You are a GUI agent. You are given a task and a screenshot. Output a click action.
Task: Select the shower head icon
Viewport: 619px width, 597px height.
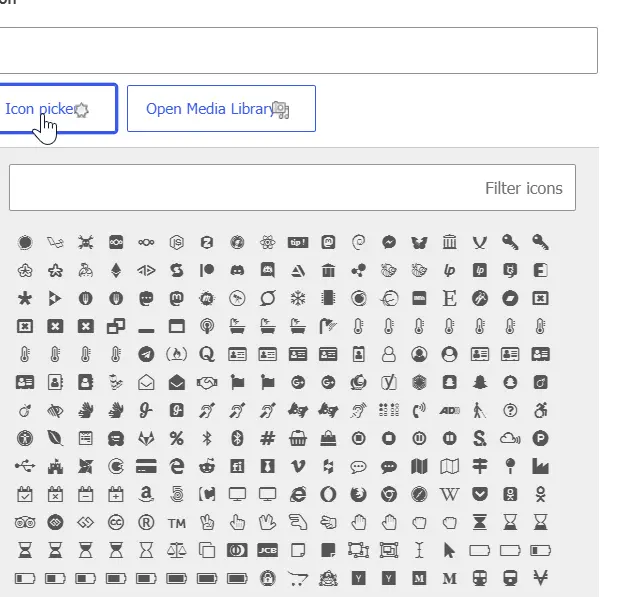[x=328, y=326]
